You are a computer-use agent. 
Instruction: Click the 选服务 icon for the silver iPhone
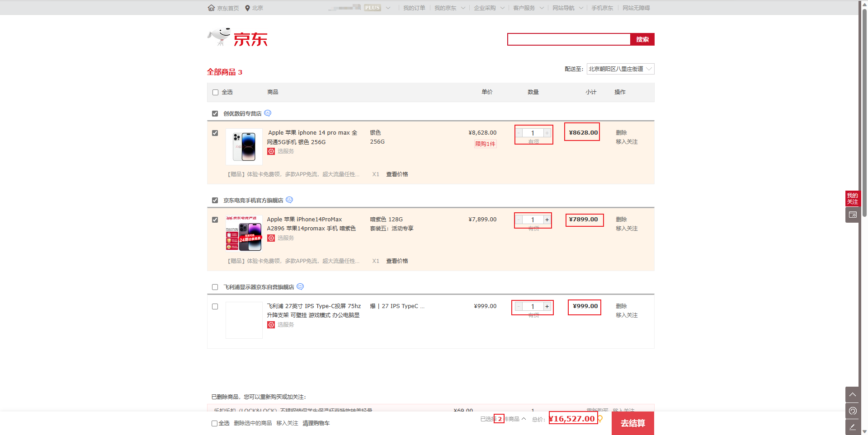pyautogui.click(x=271, y=151)
